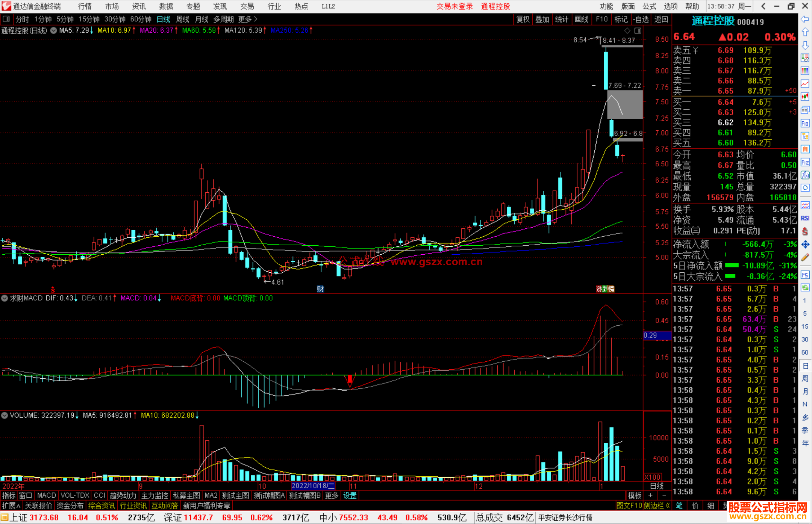Click the four-way move arrows icon
Image resolution: width=812 pixels, height=524 pixels.
click(805, 245)
